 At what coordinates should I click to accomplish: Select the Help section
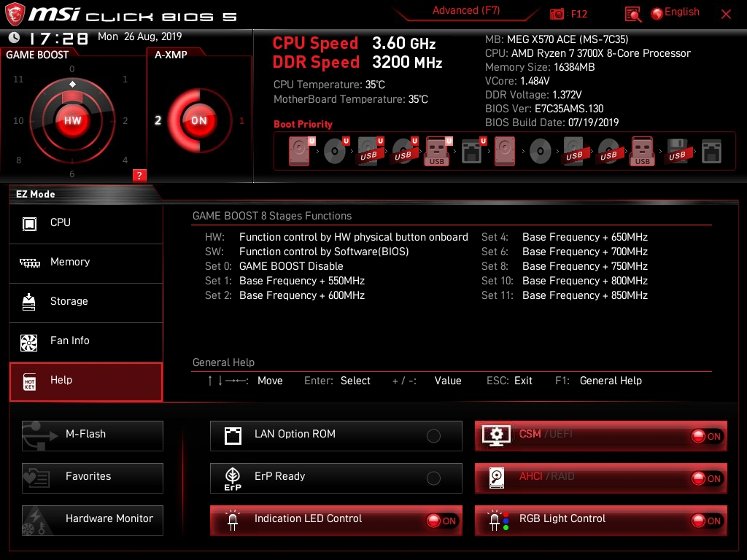tap(86, 381)
